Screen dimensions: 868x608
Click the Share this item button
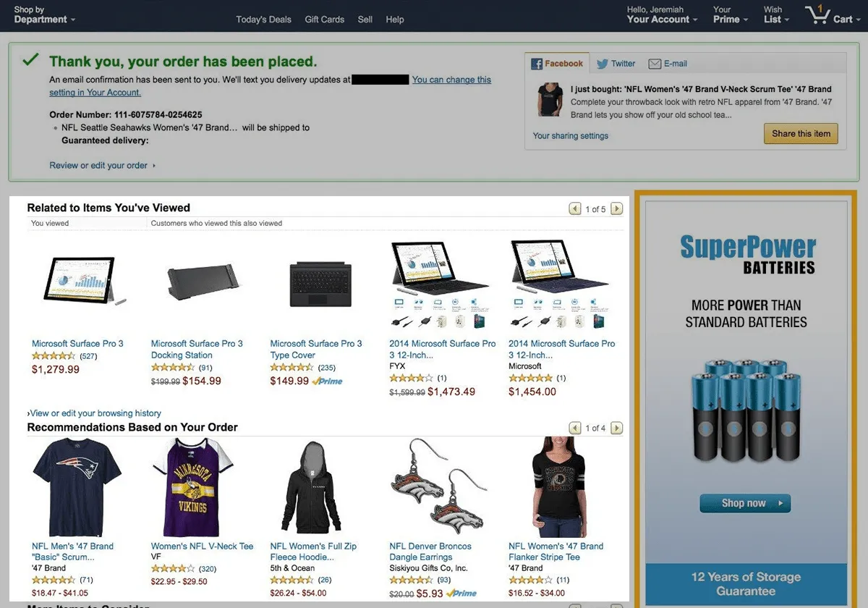[801, 134]
